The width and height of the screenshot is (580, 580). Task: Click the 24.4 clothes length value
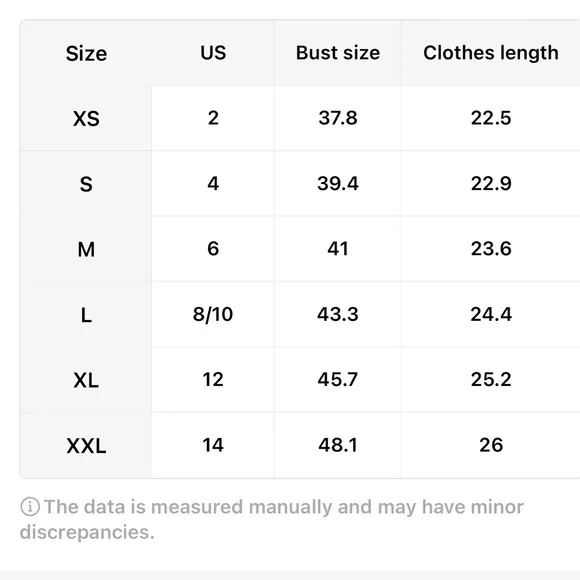pyautogui.click(x=491, y=314)
